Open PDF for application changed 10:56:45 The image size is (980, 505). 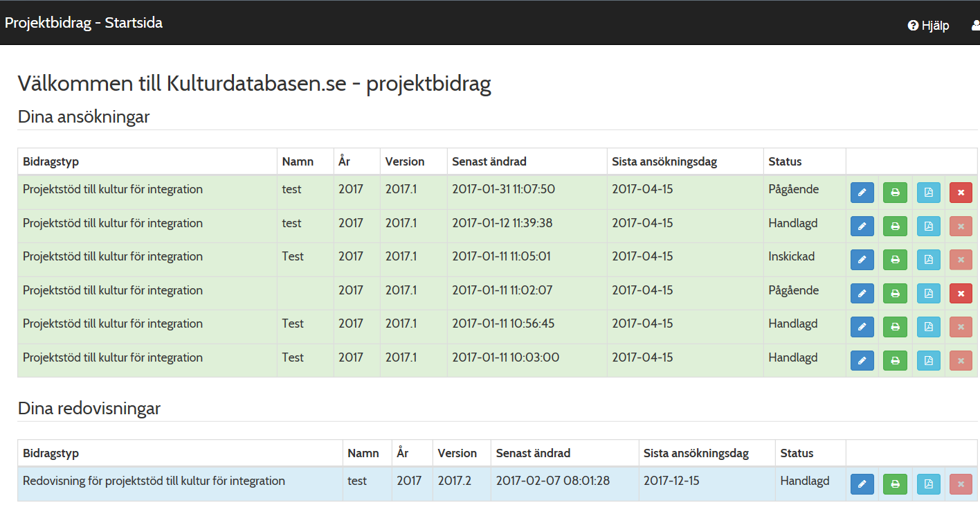click(928, 327)
